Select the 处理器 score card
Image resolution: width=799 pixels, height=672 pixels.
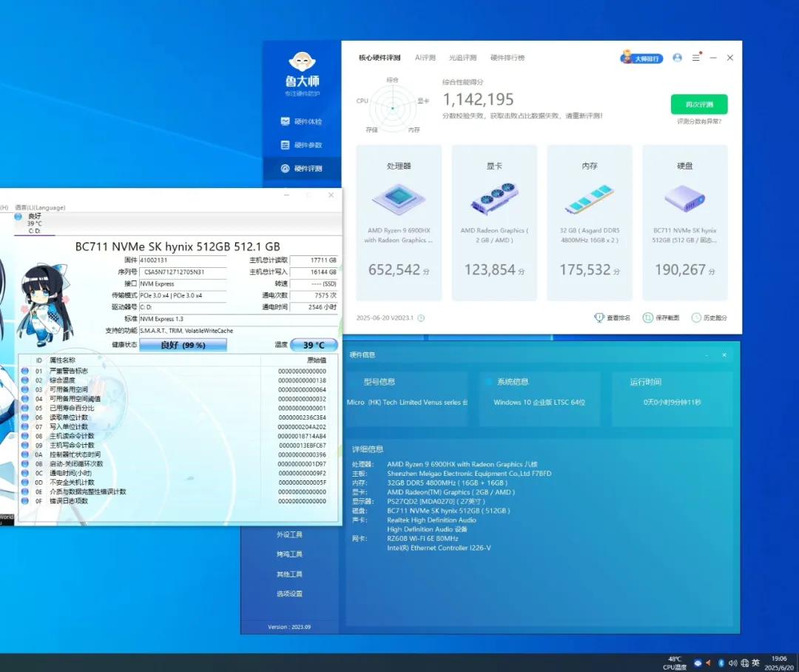[399, 223]
